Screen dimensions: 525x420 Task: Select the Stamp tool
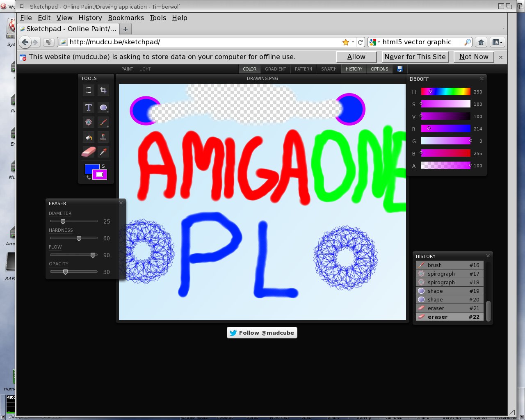(103, 137)
